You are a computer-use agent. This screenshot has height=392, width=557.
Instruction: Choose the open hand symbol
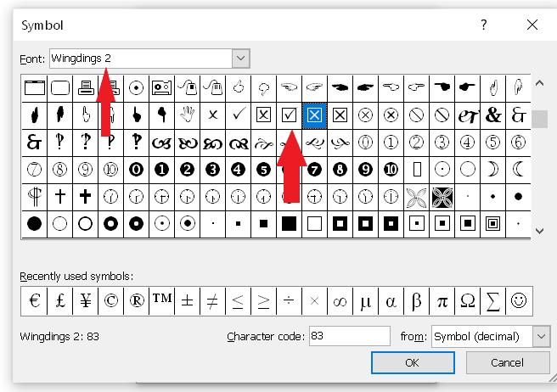pyautogui.click(x=187, y=115)
